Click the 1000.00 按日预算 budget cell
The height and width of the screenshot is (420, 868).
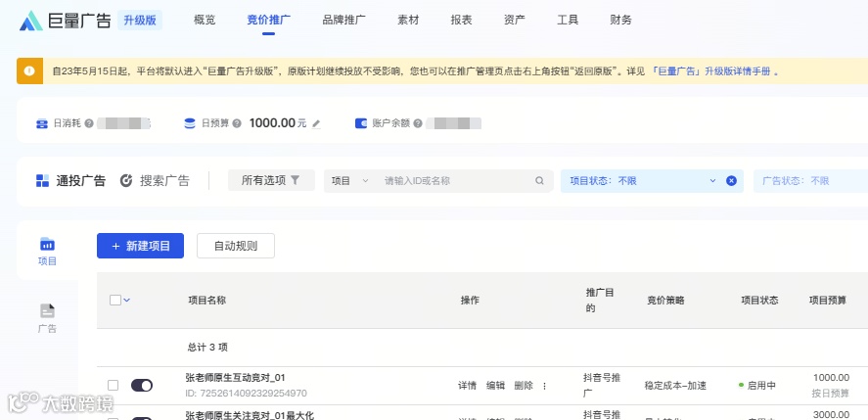831,386
